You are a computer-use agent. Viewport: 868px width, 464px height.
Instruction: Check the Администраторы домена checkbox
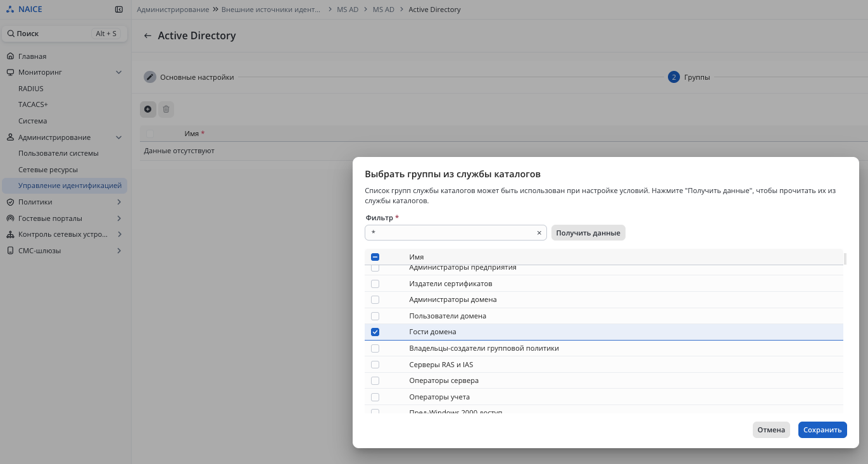pos(375,300)
